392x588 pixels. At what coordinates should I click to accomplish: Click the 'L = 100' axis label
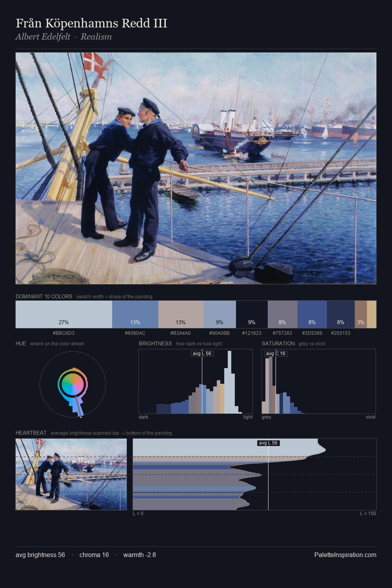(x=368, y=514)
